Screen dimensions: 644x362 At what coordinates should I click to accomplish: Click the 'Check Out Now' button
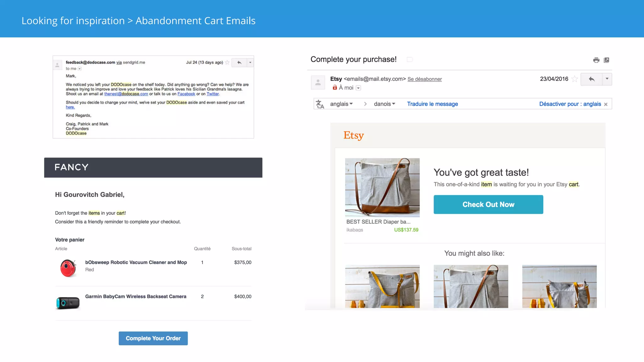tap(488, 205)
